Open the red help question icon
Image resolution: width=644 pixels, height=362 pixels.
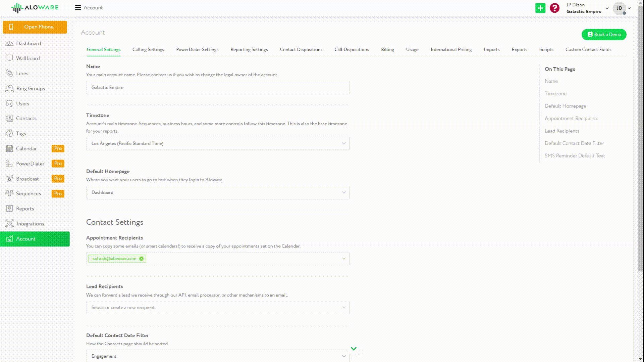pyautogui.click(x=555, y=8)
